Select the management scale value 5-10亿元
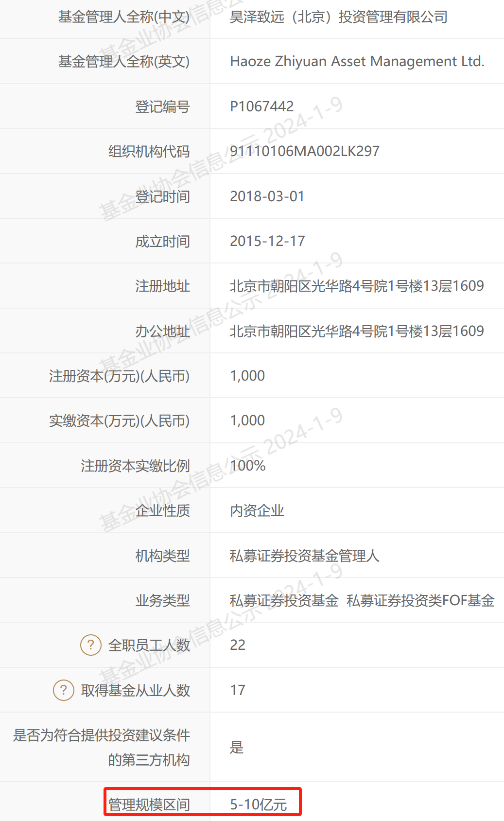 pyautogui.click(x=259, y=805)
